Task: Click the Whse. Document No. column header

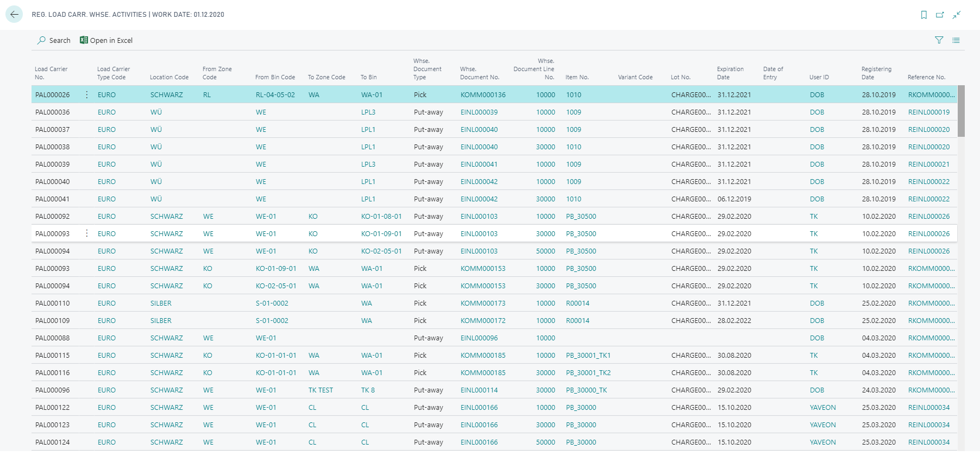Action: point(480,73)
